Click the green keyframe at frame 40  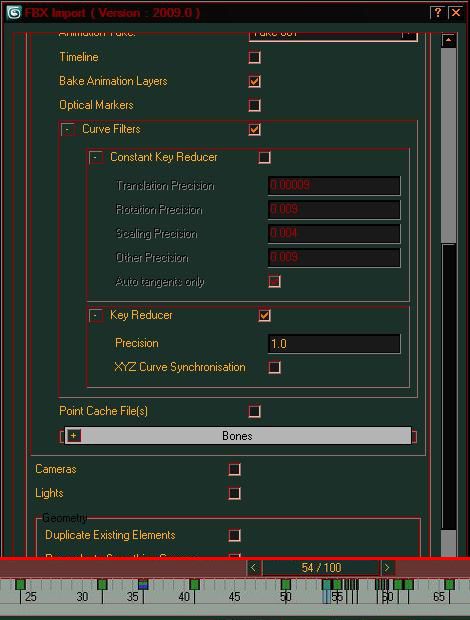pos(194,584)
